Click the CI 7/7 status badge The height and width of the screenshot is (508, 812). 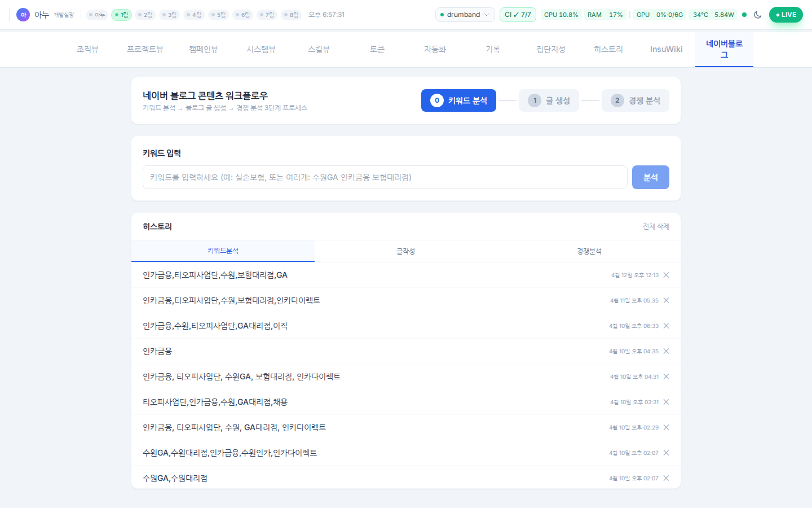coord(517,15)
